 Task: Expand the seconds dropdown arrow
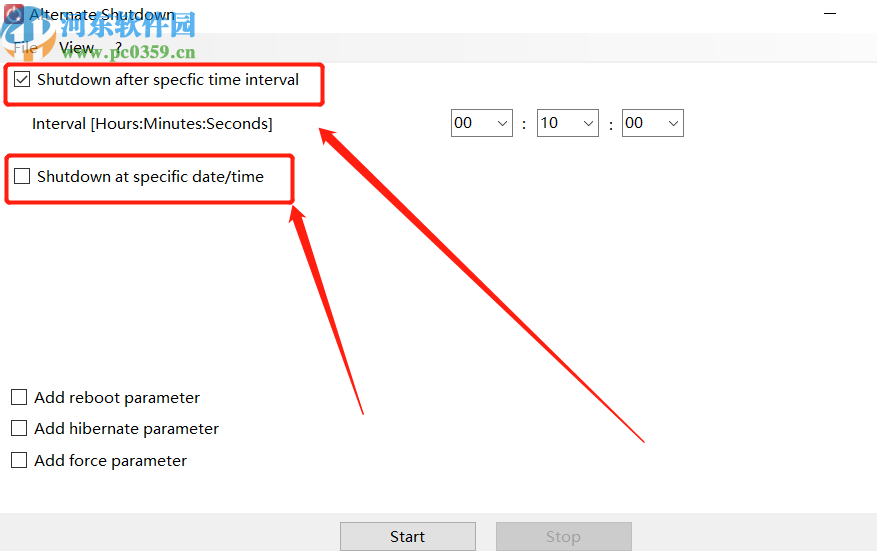[x=673, y=123]
